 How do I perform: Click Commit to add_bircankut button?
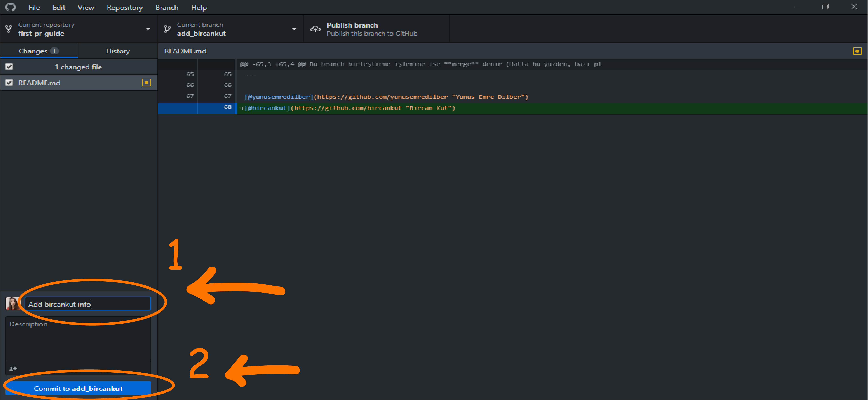78,388
